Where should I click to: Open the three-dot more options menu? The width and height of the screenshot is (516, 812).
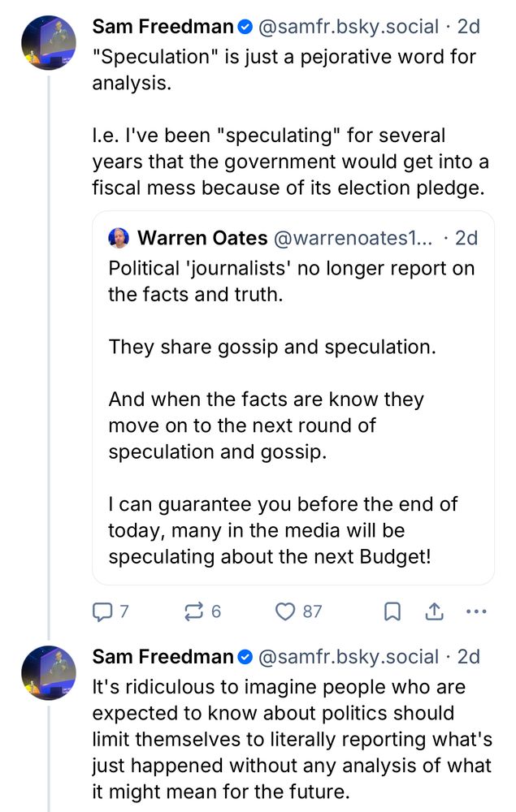tap(478, 611)
